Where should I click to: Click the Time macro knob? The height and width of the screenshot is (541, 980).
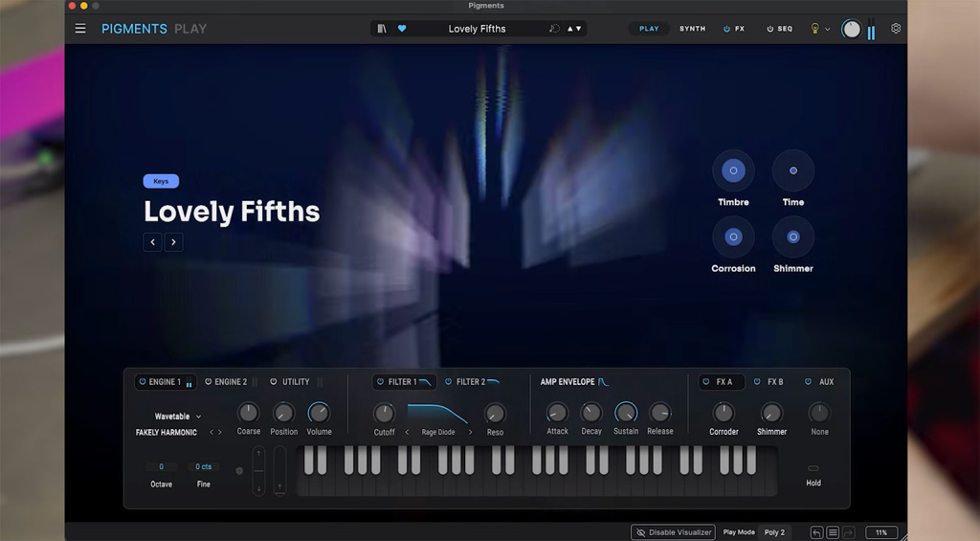coord(793,170)
